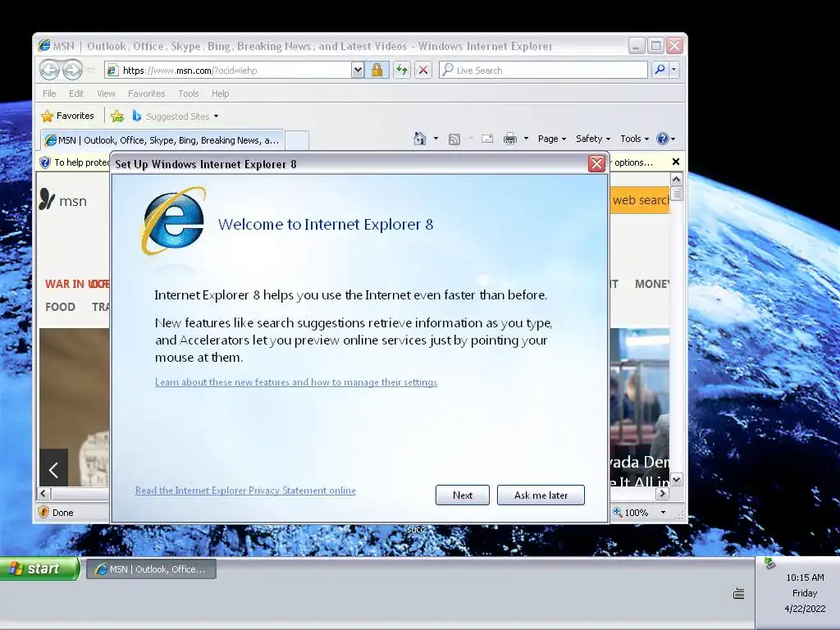The width and height of the screenshot is (840, 630).
Task: Click the browser Forward arrow button
Action: [72, 70]
